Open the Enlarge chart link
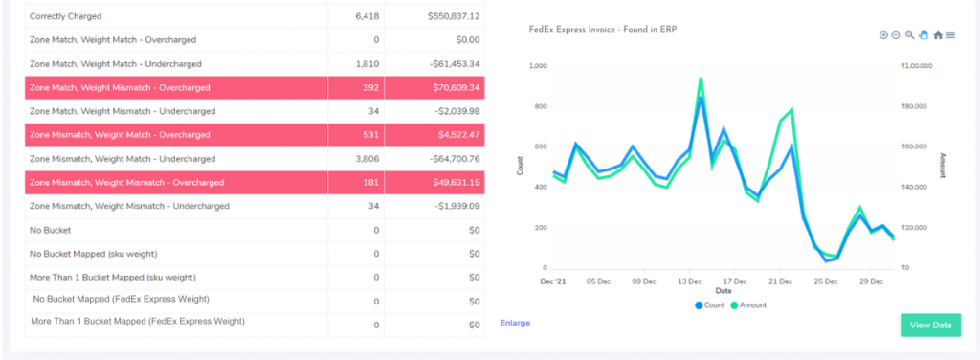The height and width of the screenshot is (360, 980). click(515, 323)
